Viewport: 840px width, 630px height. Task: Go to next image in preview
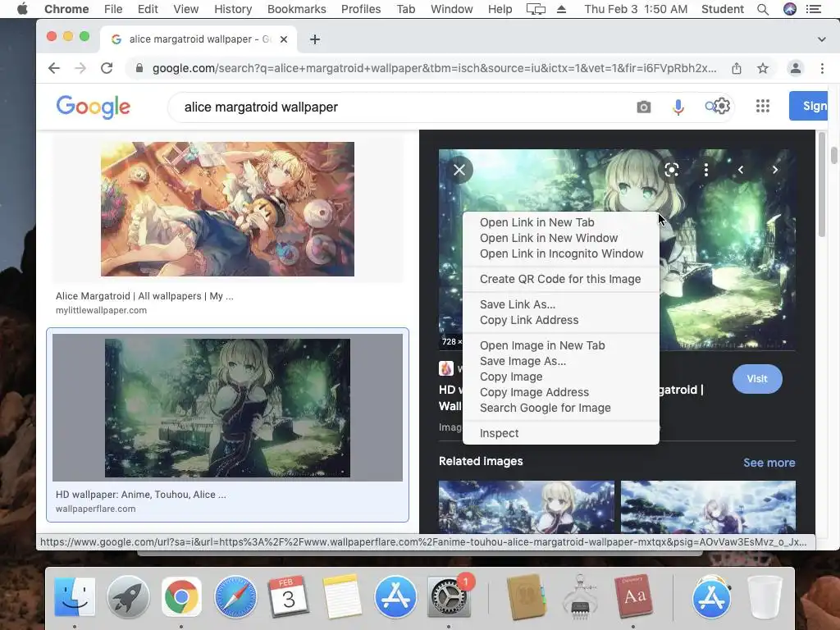[x=774, y=170]
